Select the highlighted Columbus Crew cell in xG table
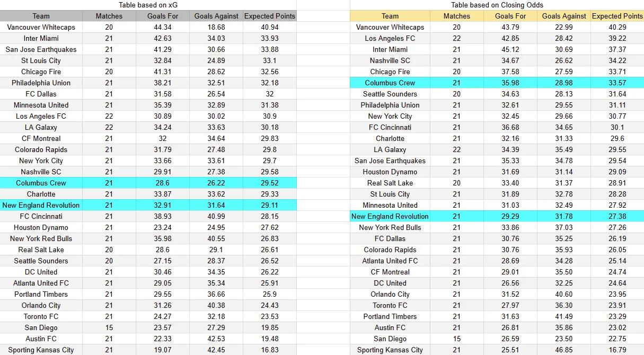 41,183
